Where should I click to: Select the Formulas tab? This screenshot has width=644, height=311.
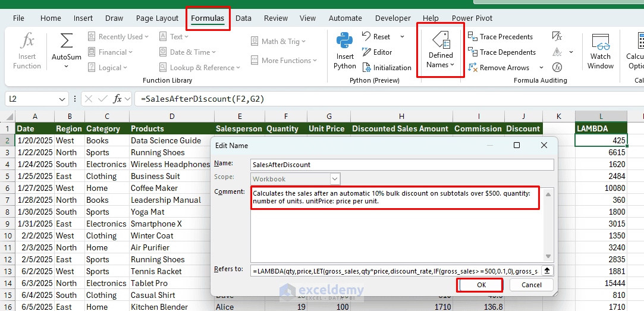208,18
